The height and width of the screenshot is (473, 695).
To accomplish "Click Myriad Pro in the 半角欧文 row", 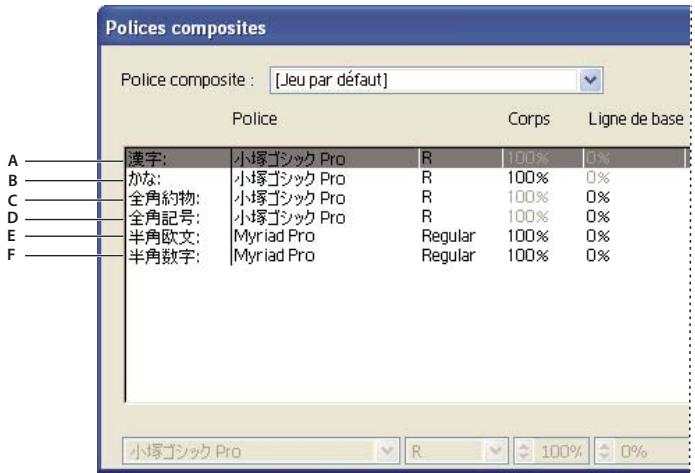I will [x=274, y=236].
